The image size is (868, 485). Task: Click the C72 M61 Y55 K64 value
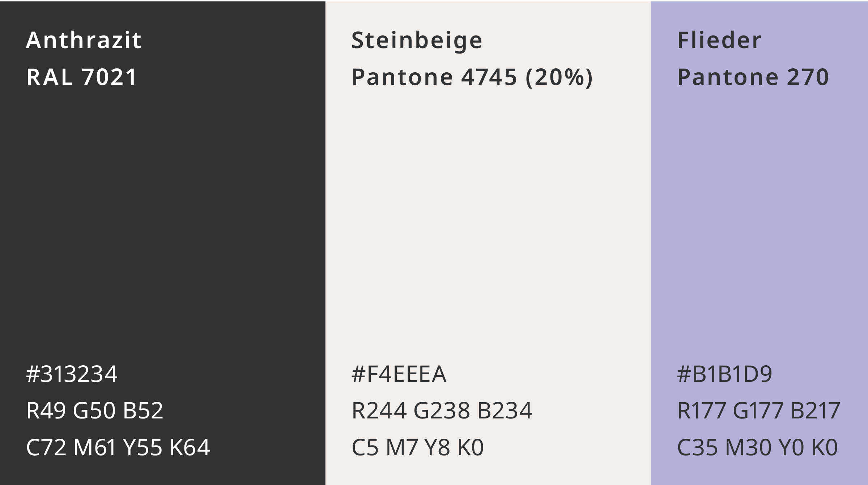tap(118, 447)
